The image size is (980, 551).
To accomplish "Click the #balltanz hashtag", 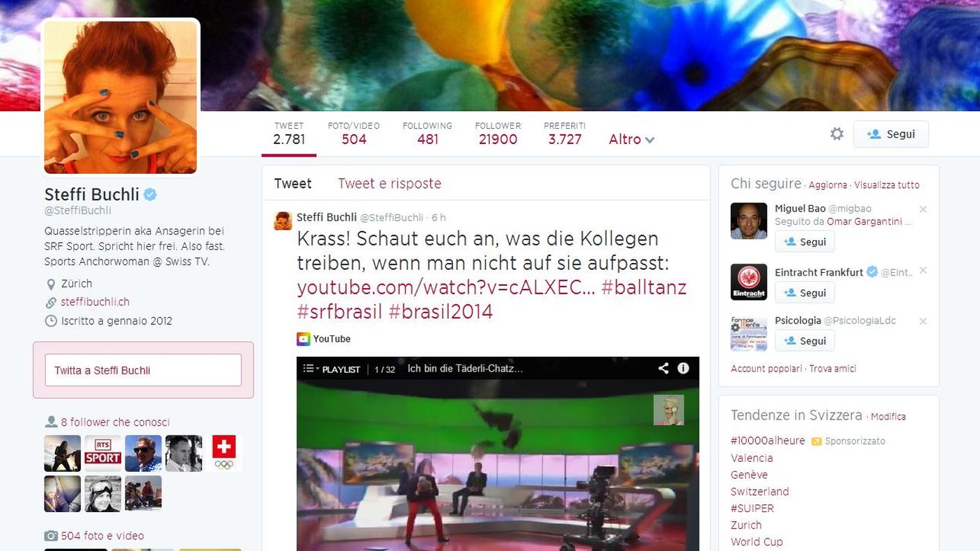I will pos(644,287).
